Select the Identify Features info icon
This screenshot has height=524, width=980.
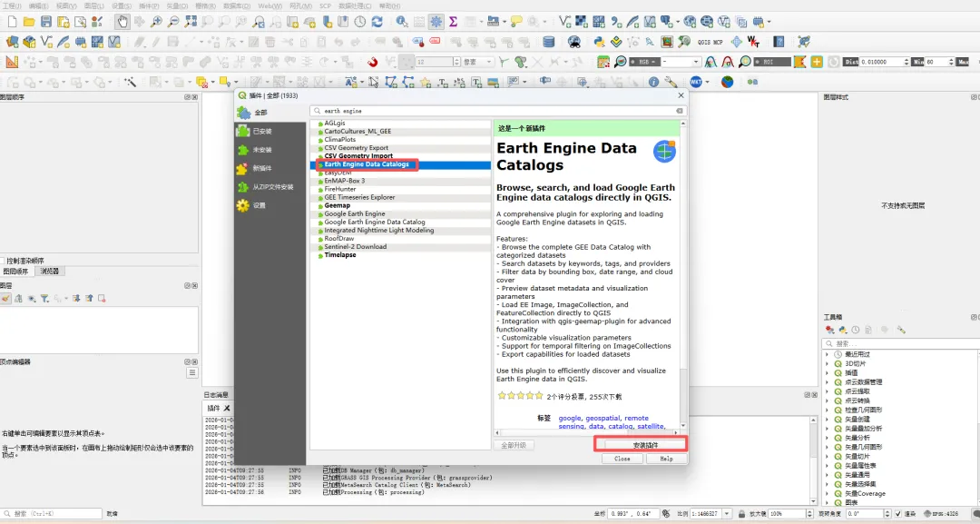pyautogui.click(x=401, y=22)
